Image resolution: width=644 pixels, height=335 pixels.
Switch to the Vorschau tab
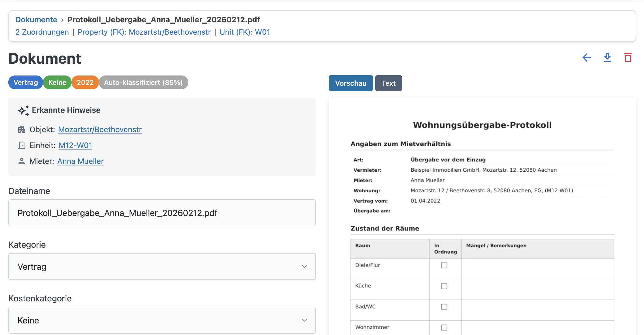350,83
